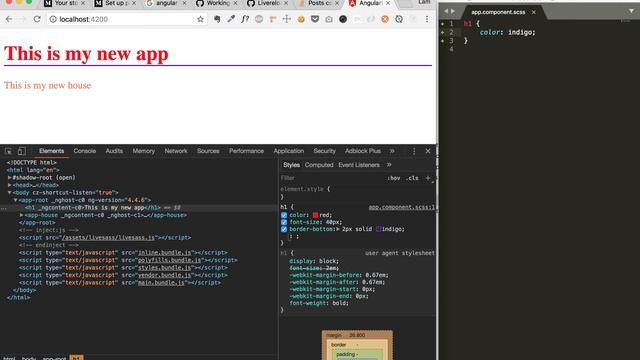Toggle the .cls class editor
Viewport: 640px width, 360px height.
413,178
